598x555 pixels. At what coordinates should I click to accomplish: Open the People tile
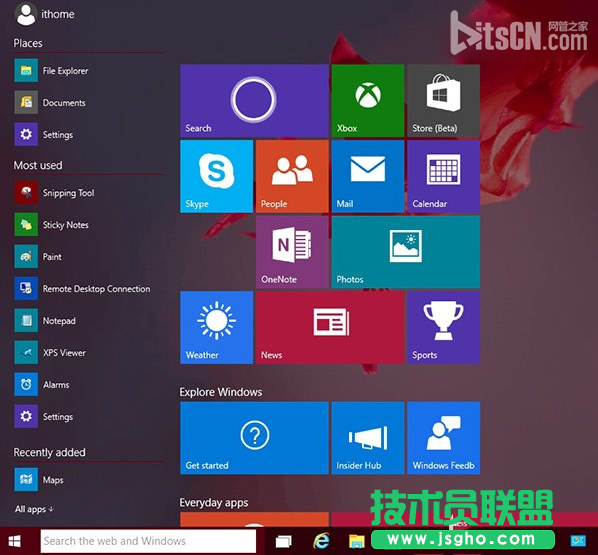pyautogui.click(x=292, y=176)
